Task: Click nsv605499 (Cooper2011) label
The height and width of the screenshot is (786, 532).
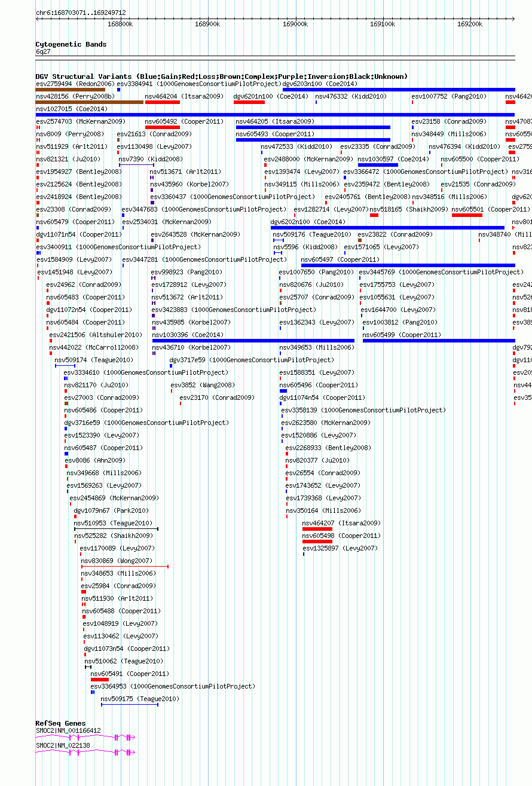Action: [402, 335]
